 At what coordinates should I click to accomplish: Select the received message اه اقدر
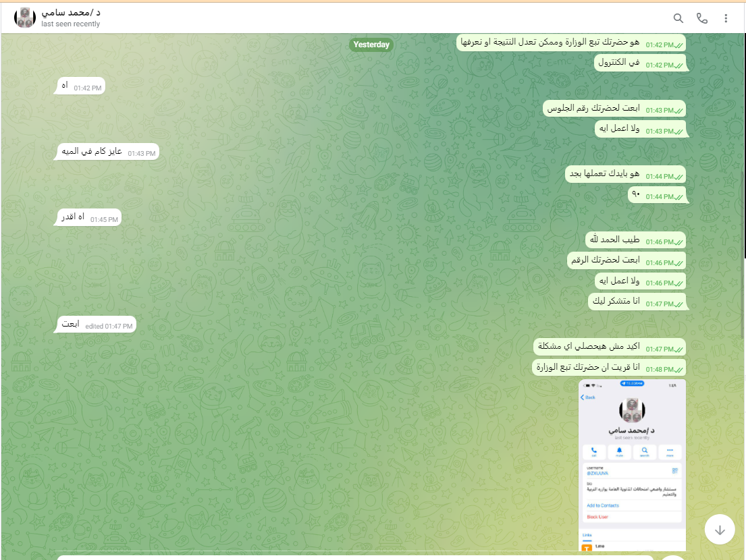[88, 218]
